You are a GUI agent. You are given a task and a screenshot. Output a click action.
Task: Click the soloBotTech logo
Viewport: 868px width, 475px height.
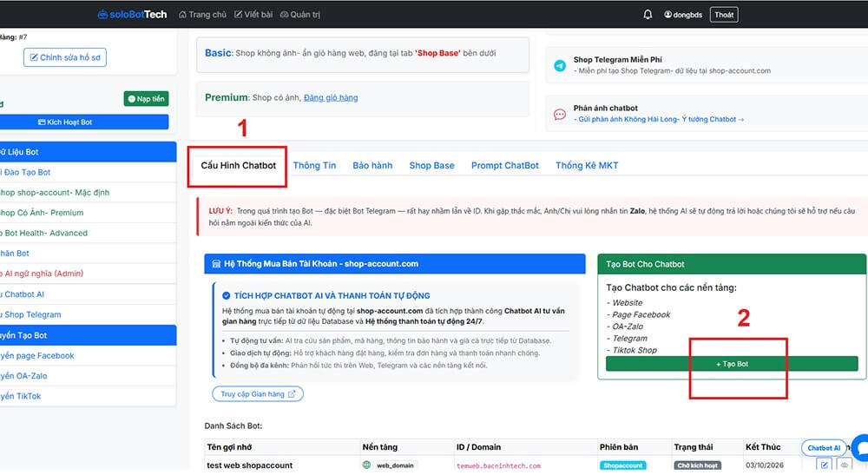coord(132,15)
